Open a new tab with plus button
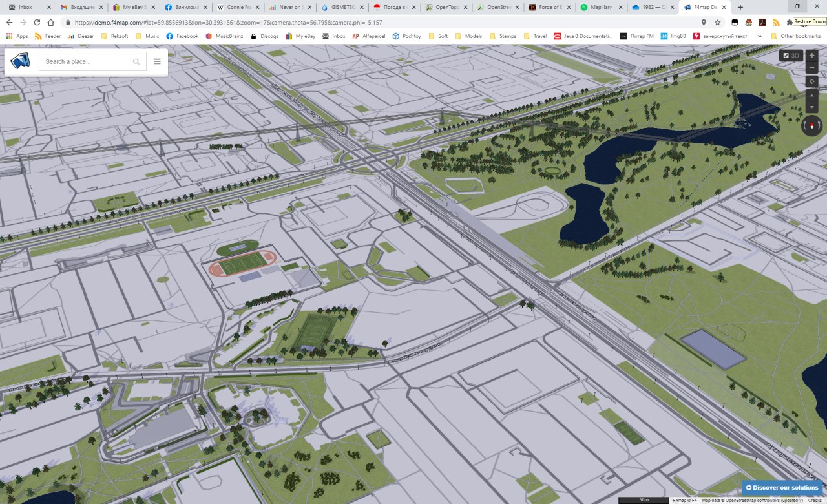 pos(740,7)
